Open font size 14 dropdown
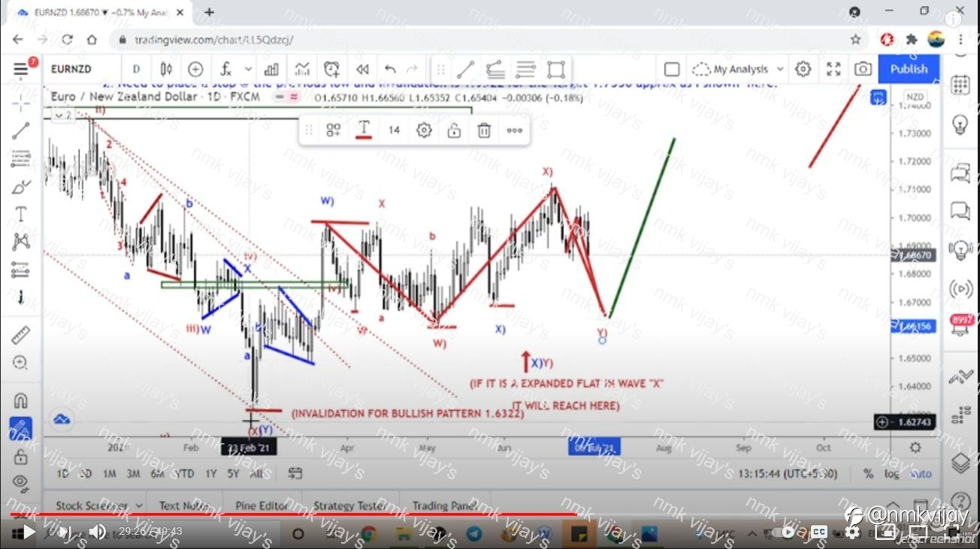The width and height of the screenshot is (980, 549). point(394,131)
